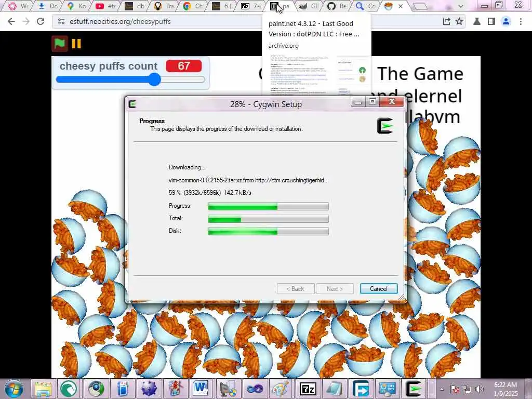Reload the cheesypuffs page
This screenshot has width=532, height=399.
click(41, 21)
